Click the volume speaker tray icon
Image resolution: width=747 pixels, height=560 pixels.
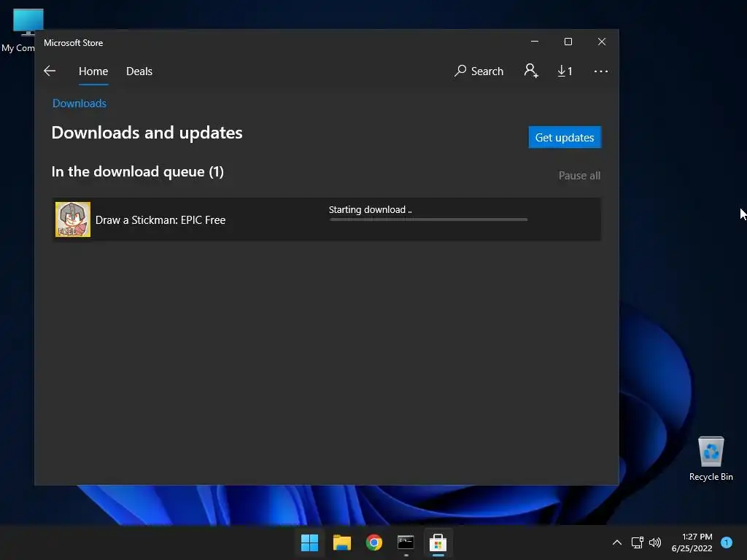click(655, 542)
